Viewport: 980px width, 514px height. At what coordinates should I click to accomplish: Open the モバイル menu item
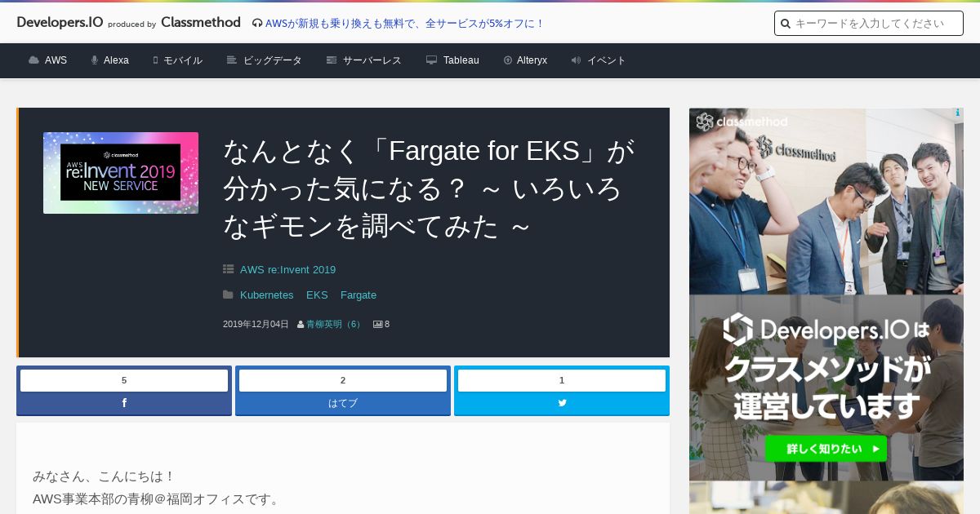183,60
